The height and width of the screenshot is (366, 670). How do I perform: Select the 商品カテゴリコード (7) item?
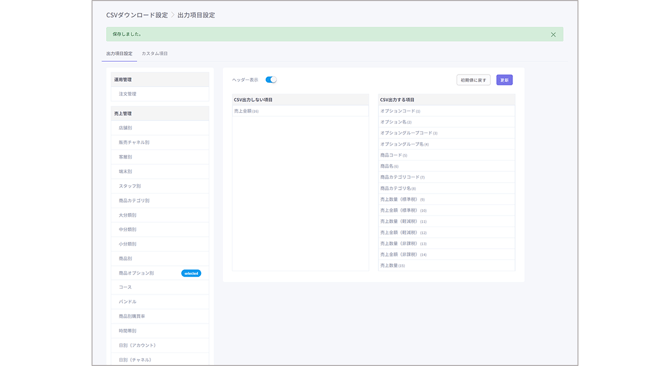(447, 177)
